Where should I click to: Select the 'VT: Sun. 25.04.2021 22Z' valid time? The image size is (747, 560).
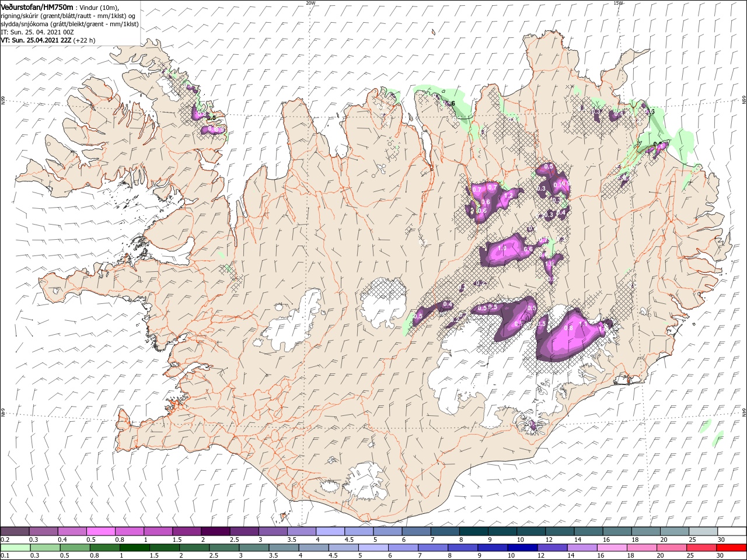coord(36,40)
